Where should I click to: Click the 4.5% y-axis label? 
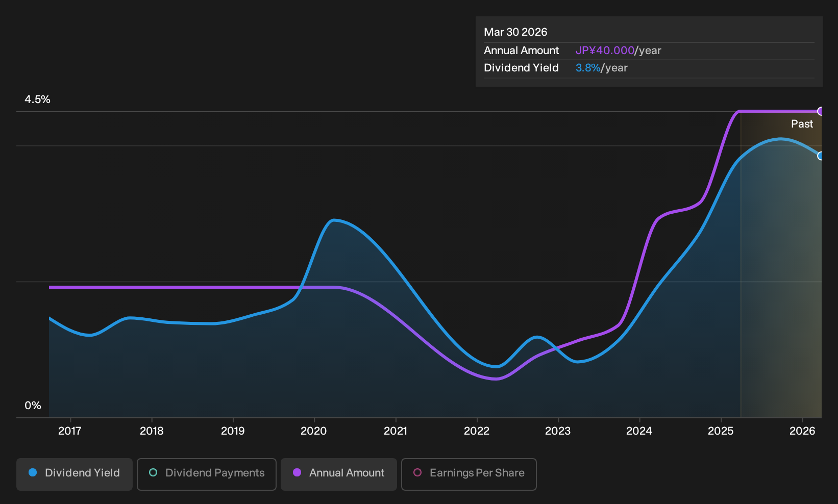coord(38,99)
